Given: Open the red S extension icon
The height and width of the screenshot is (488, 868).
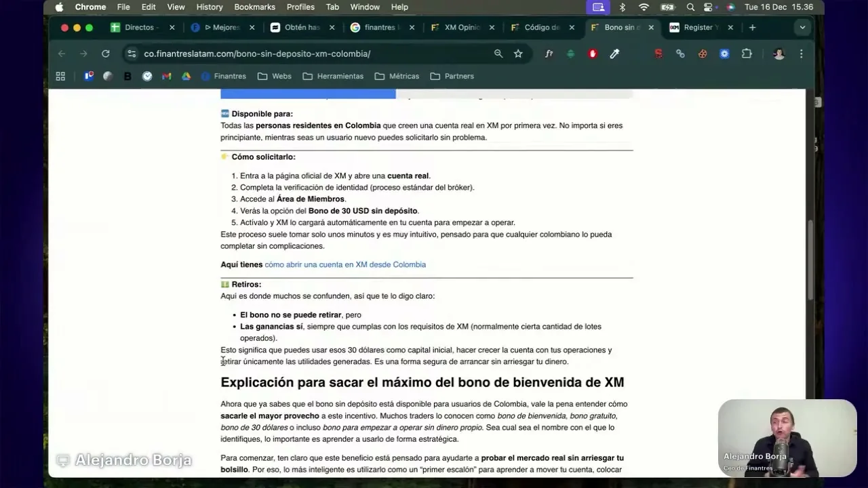Looking at the screenshot, I should [658, 54].
